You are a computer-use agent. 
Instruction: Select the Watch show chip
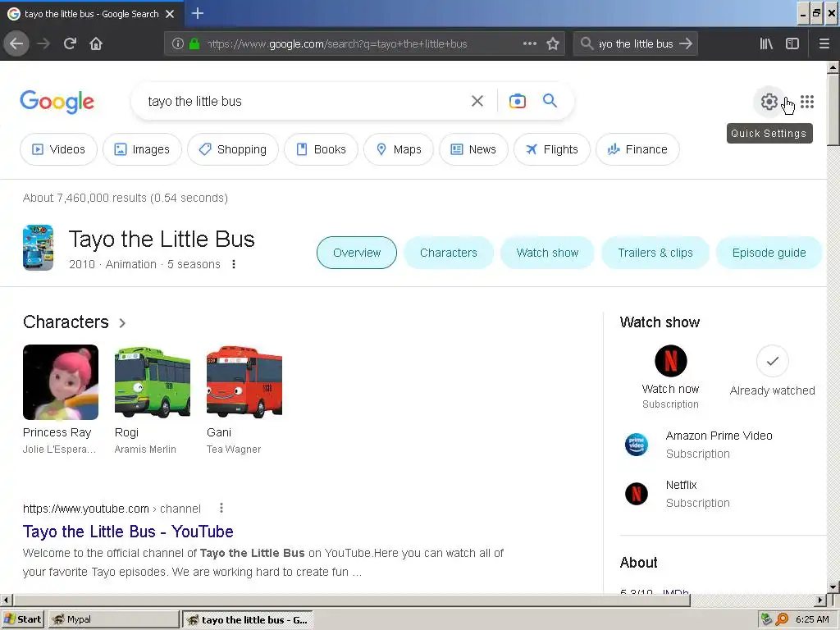click(x=547, y=253)
